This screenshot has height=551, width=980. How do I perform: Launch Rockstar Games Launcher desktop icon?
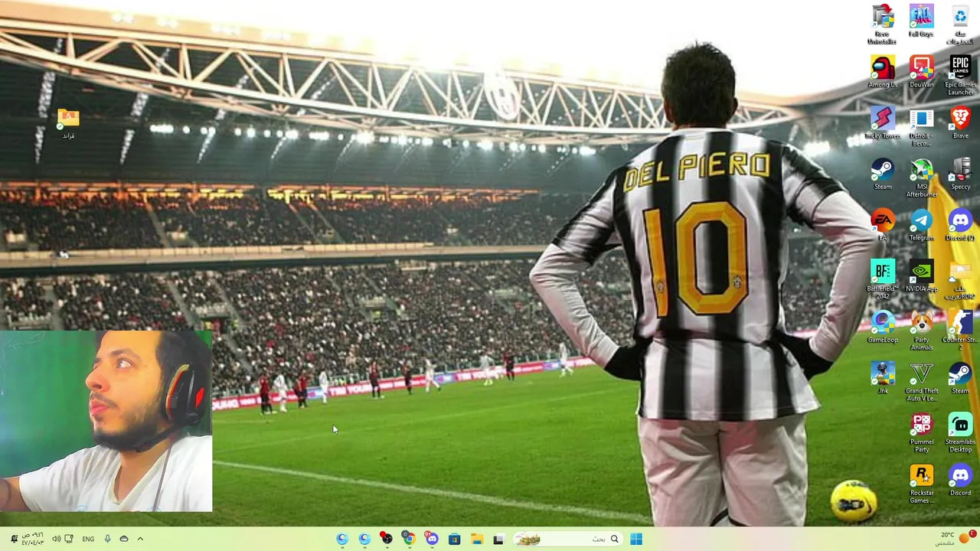(921, 484)
